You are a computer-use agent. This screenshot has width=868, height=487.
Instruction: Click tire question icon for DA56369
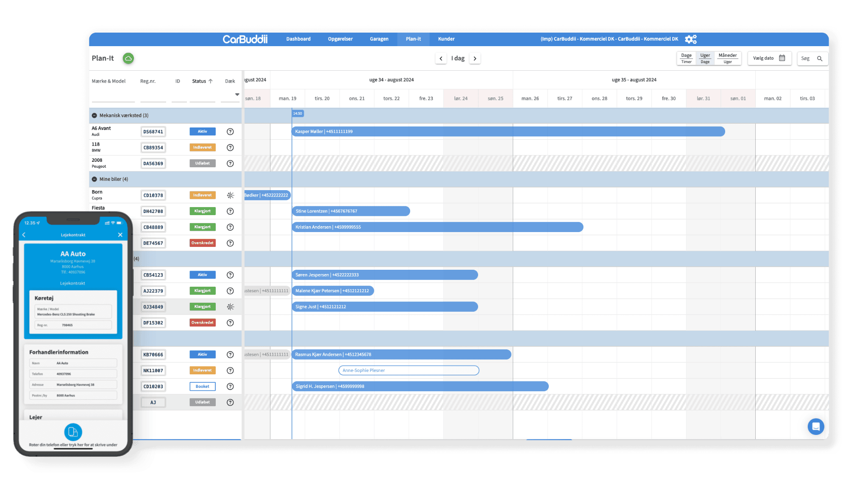(x=230, y=163)
